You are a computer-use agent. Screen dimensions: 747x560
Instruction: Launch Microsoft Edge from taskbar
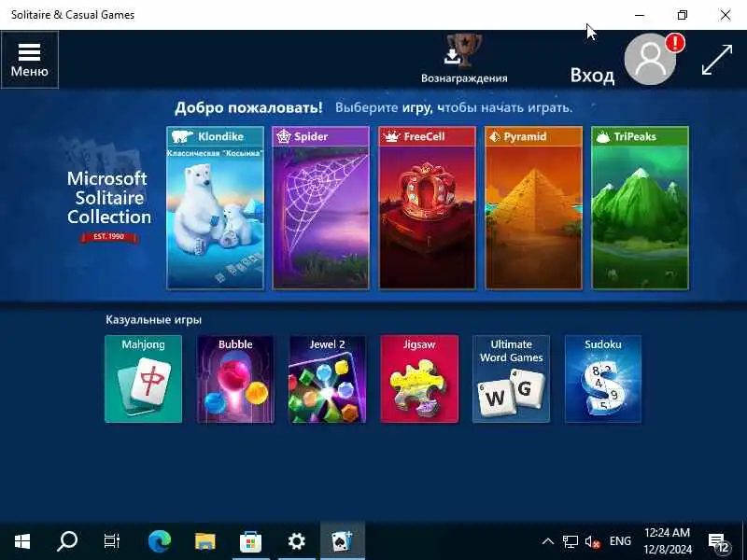click(x=160, y=541)
